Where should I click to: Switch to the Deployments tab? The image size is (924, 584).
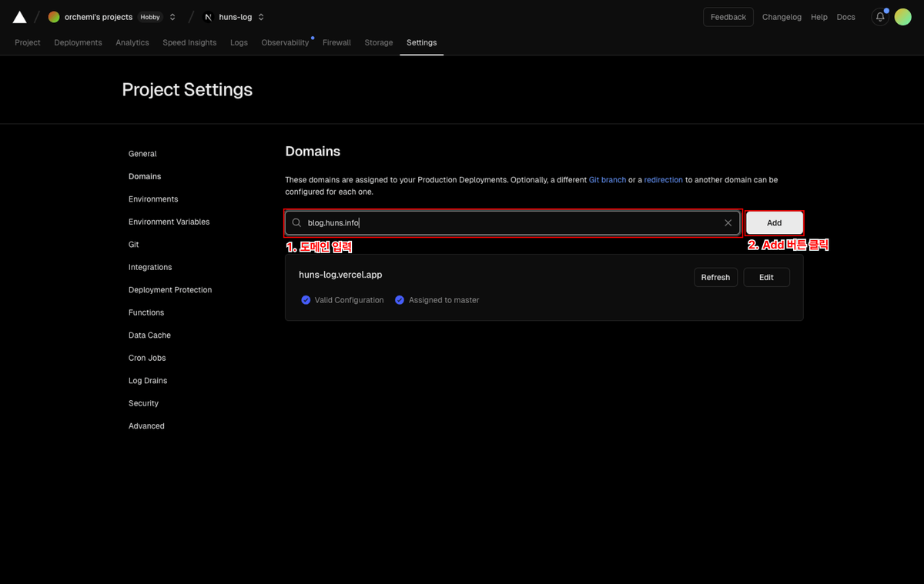pos(78,42)
